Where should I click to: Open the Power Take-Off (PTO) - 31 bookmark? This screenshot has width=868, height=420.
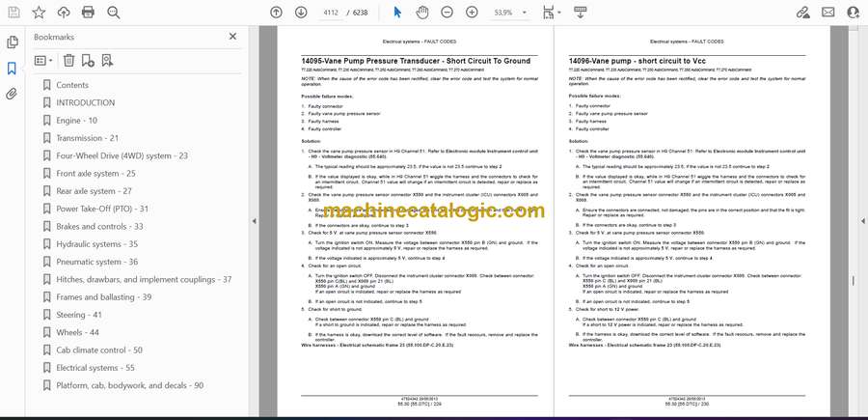102,209
